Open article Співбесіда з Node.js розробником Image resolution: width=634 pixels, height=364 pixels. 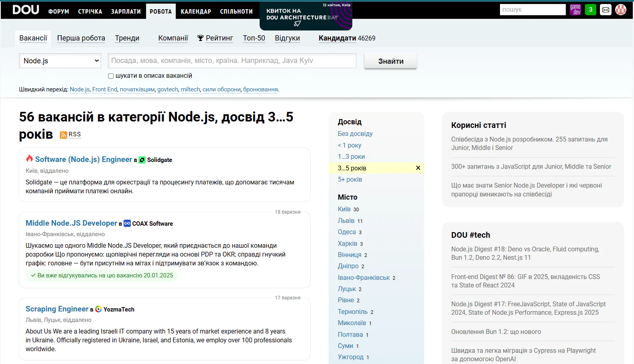coord(529,144)
